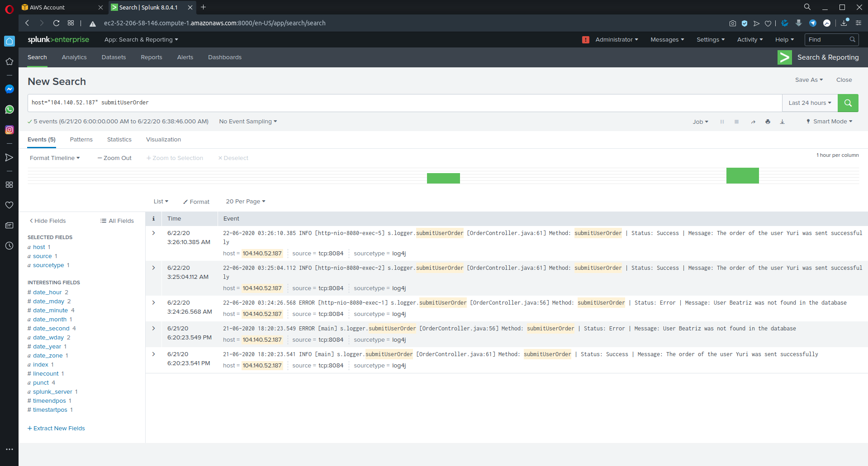The height and width of the screenshot is (466, 868).
Task: Open bookmarks star in Opera sidebar
Action: 9,61
